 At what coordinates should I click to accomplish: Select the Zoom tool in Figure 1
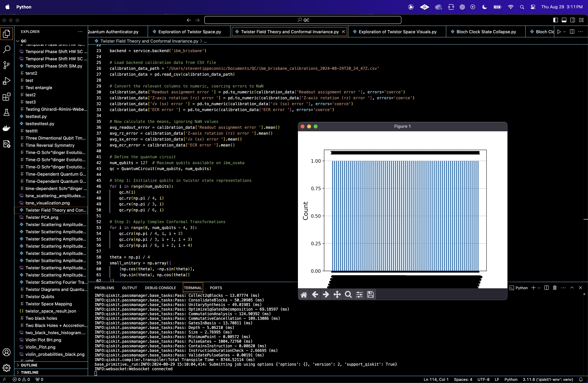point(348,295)
